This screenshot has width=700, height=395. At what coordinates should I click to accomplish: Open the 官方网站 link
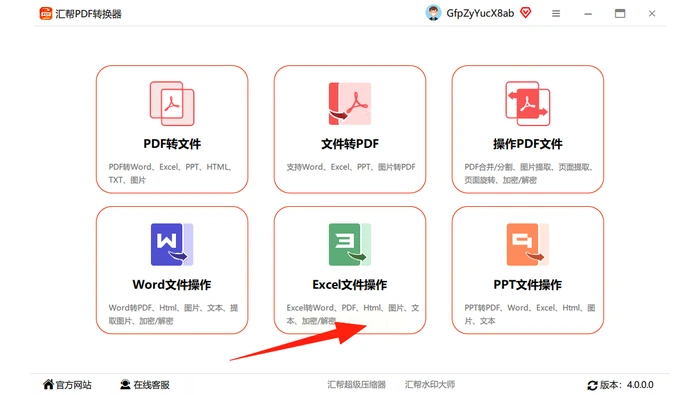click(74, 385)
